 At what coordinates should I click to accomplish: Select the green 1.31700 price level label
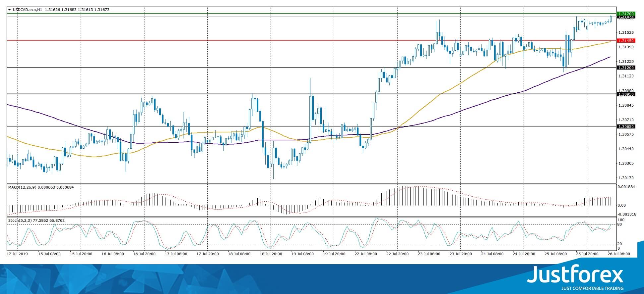626,14
